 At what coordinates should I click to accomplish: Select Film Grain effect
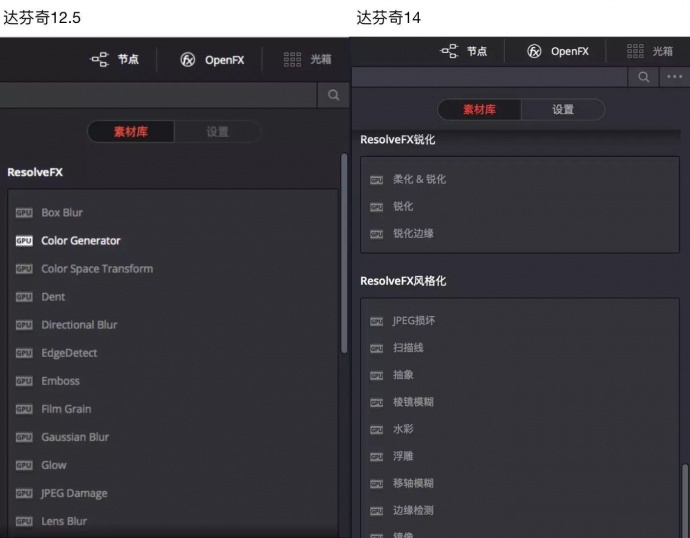pos(66,409)
